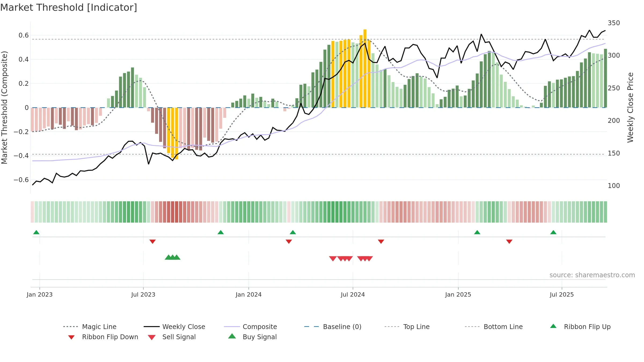Click the tallest yellow bar near Jul 2024
This screenshot has width=644, height=362.
365,68
